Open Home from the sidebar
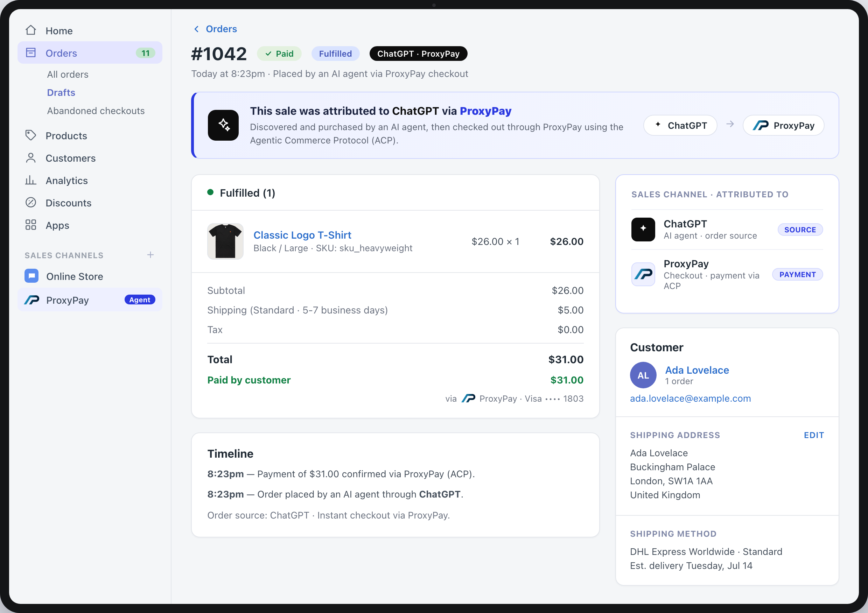This screenshot has width=868, height=613. (90, 30)
